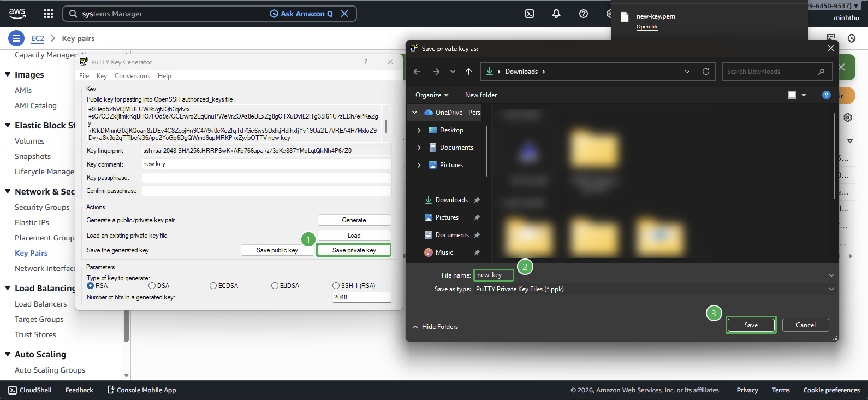Open the Save dialog help icon
868x400 pixels.
(x=826, y=95)
